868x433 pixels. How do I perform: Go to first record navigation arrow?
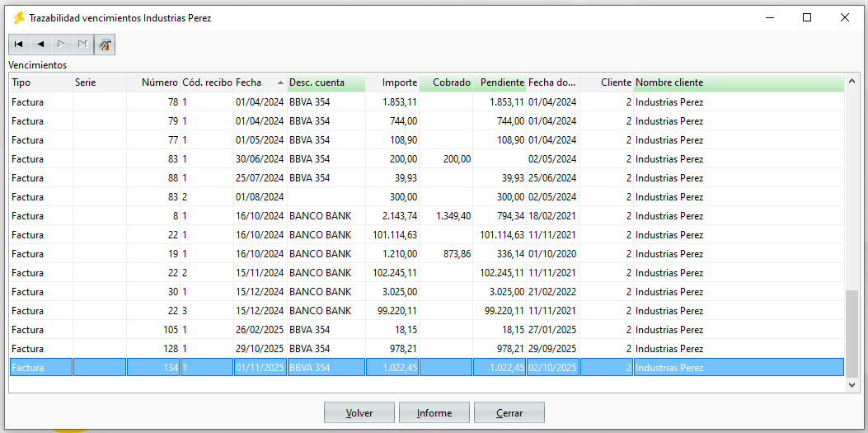19,45
